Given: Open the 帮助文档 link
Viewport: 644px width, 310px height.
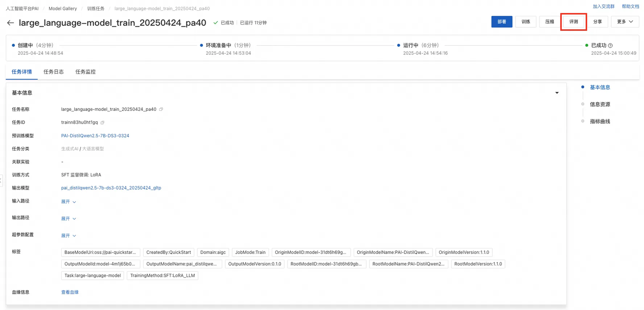Looking at the screenshot, I should (x=630, y=6).
